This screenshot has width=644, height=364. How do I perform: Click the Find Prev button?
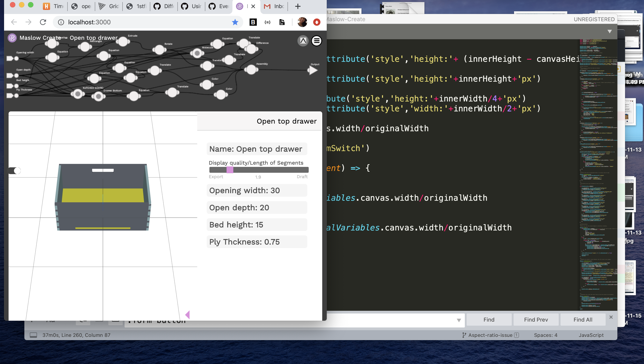coord(536,319)
